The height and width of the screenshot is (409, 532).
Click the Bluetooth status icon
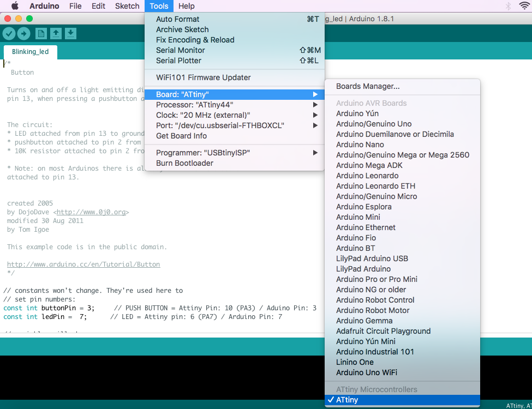tap(508, 6)
